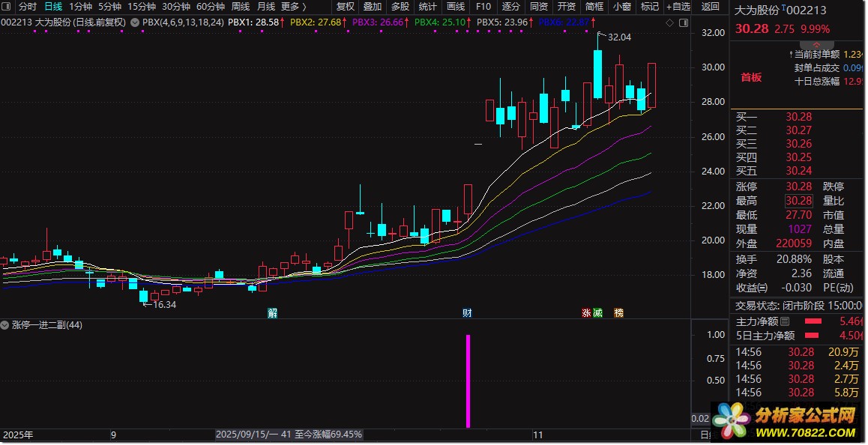This screenshot has width=868, height=445.
Task: Expand the 涨停一进二副 indicator dropdown arrow
Action: (x=5, y=325)
